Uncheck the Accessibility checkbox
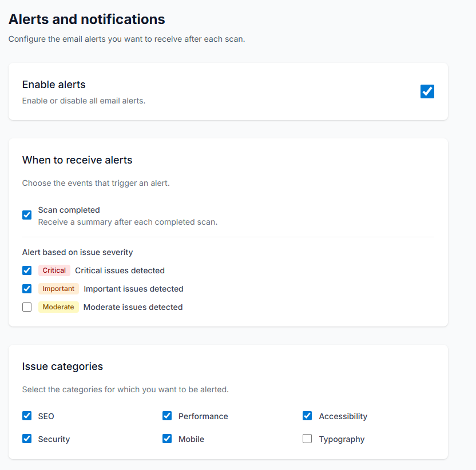 pyautogui.click(x=307, y=416)
